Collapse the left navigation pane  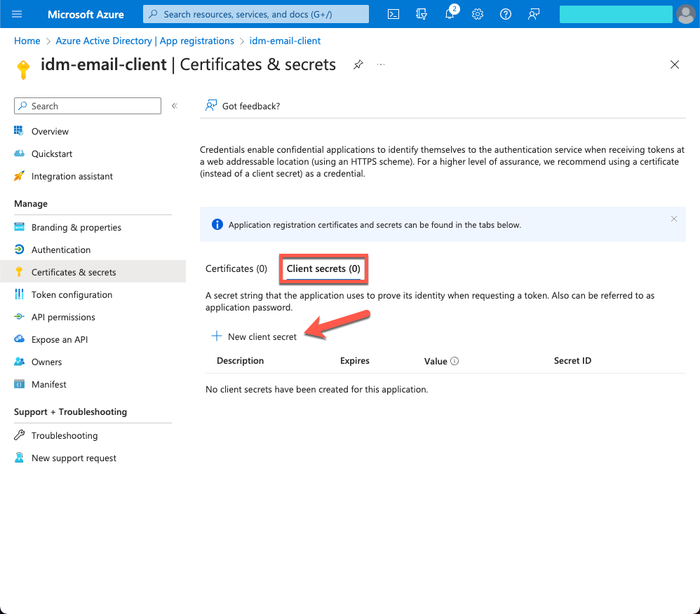(174, 106)
